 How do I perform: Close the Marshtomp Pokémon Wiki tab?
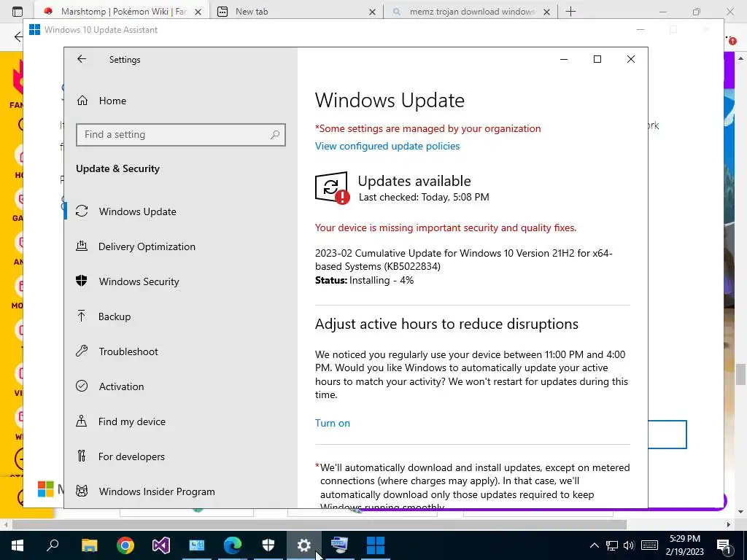click(198, 12)
